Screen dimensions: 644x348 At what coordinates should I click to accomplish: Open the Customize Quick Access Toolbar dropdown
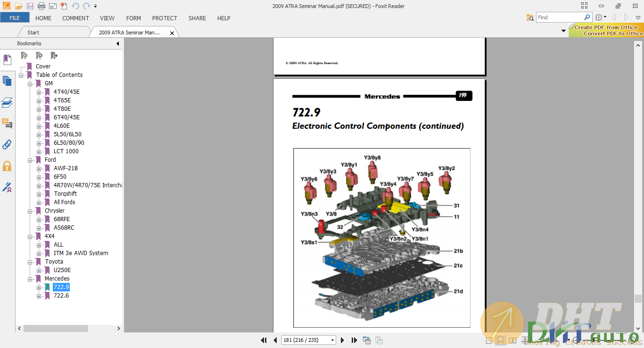point(96,7)
